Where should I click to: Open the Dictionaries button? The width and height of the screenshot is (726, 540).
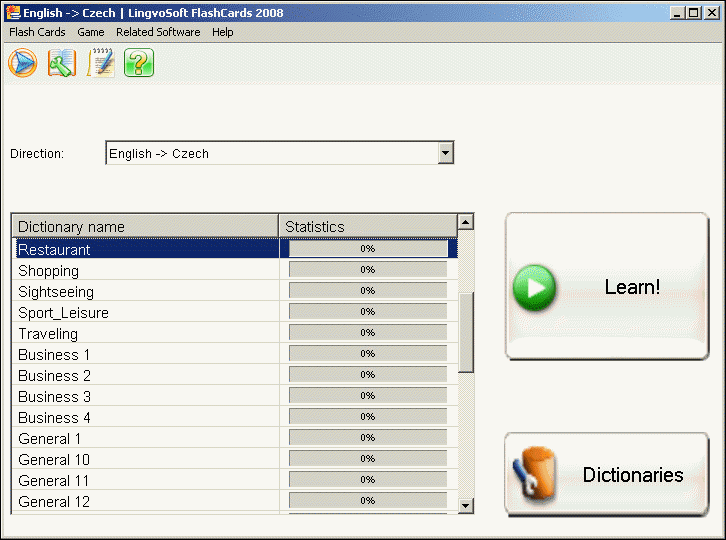tap(607, 475)
